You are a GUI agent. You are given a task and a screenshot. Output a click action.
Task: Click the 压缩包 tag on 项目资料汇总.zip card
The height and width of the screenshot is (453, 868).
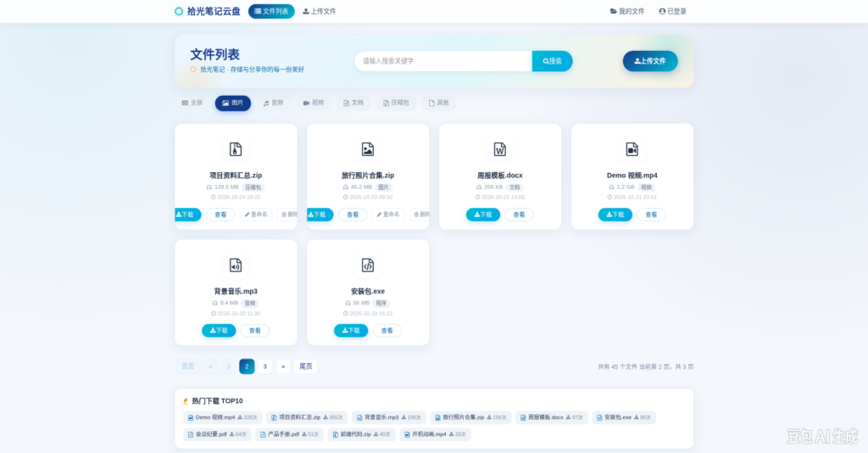point(253,187)
